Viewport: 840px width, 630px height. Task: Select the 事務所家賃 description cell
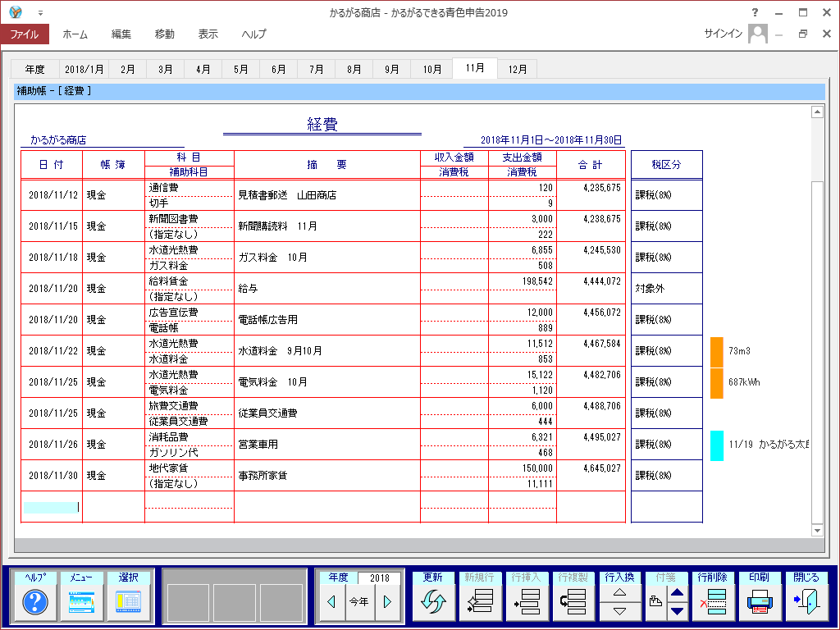[327, 475]
